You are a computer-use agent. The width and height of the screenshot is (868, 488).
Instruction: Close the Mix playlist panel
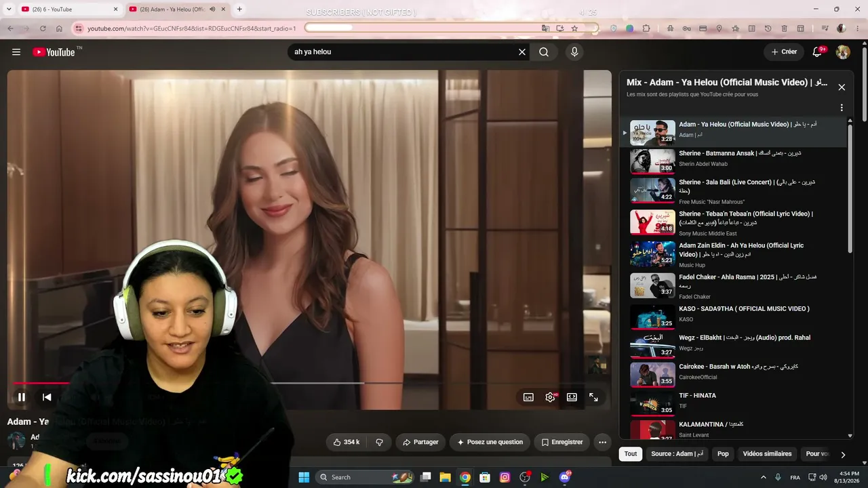pos(842,87)
